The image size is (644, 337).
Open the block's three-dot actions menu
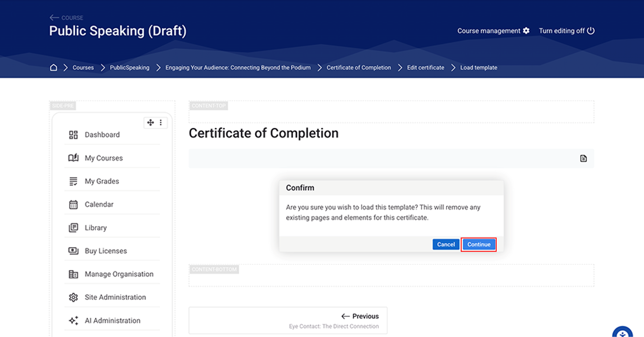(x=161, y=123)
